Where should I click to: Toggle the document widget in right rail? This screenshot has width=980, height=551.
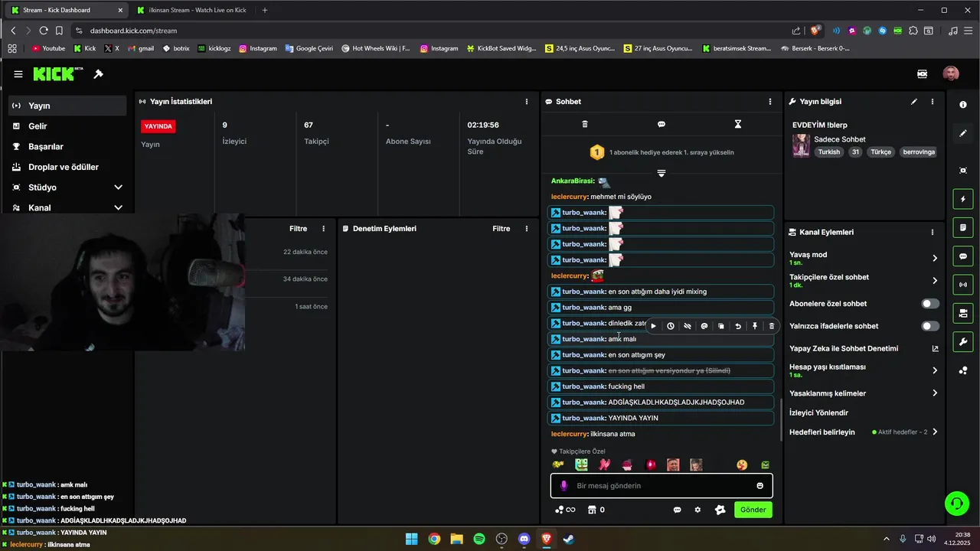[963, 228]
